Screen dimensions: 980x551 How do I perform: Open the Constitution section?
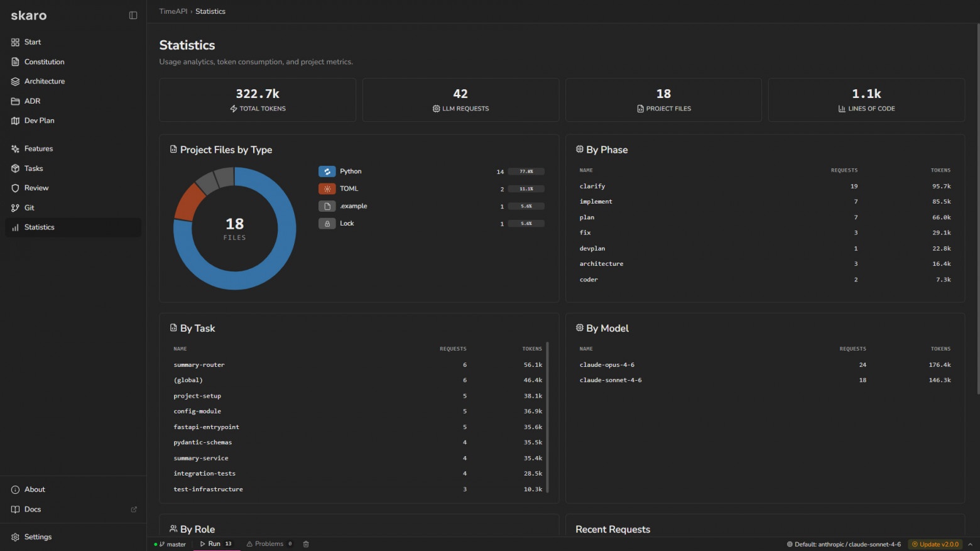(x=44, y=62)
